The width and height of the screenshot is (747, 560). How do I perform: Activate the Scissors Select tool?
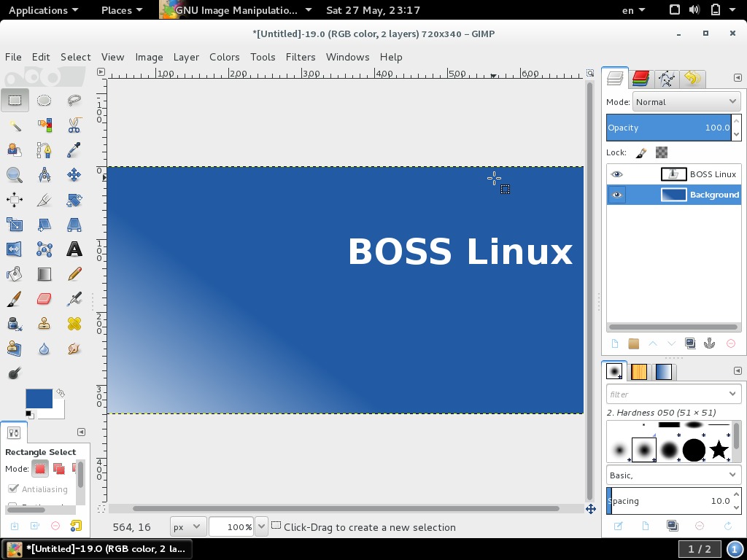pos(73,125)
